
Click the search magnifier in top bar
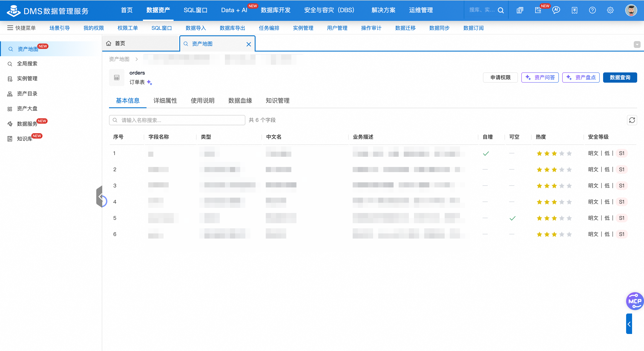coord(500,10)
